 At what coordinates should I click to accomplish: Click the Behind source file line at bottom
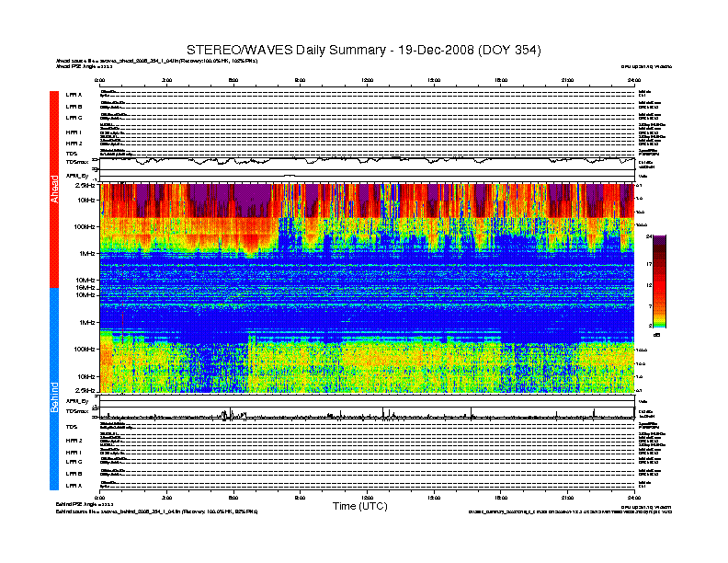(x=156, y=511)
